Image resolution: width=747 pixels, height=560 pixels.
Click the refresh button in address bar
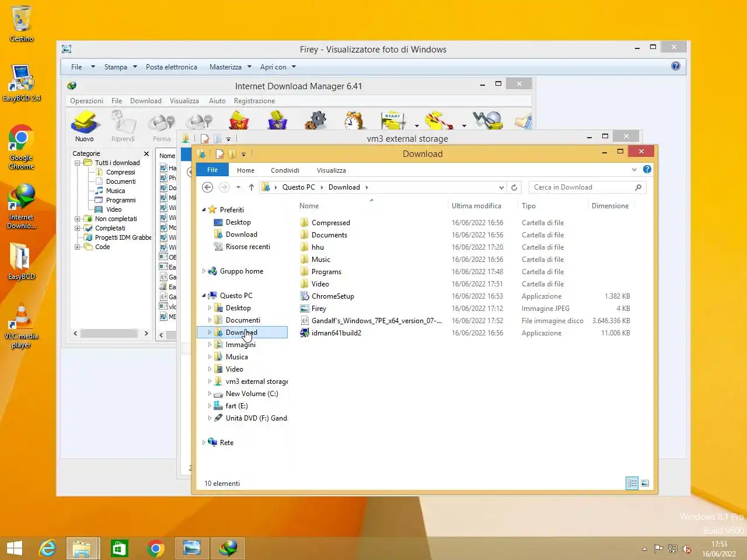(514, 187)
